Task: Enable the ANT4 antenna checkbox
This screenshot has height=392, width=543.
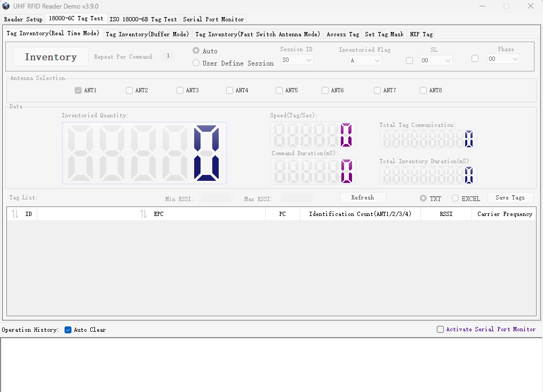Action: pos(229,90)
